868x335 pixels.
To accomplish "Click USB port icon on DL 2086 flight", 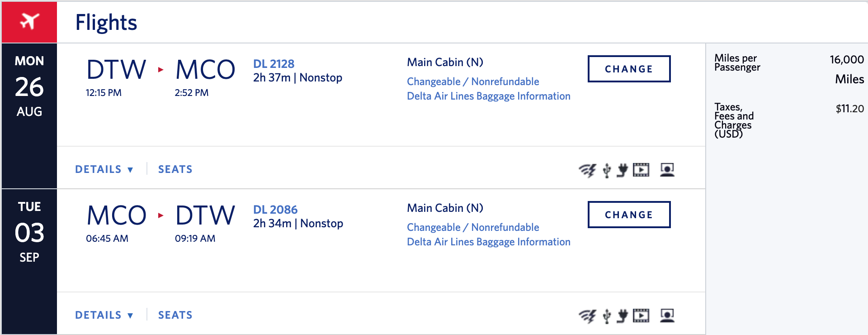I will [607, 316].
